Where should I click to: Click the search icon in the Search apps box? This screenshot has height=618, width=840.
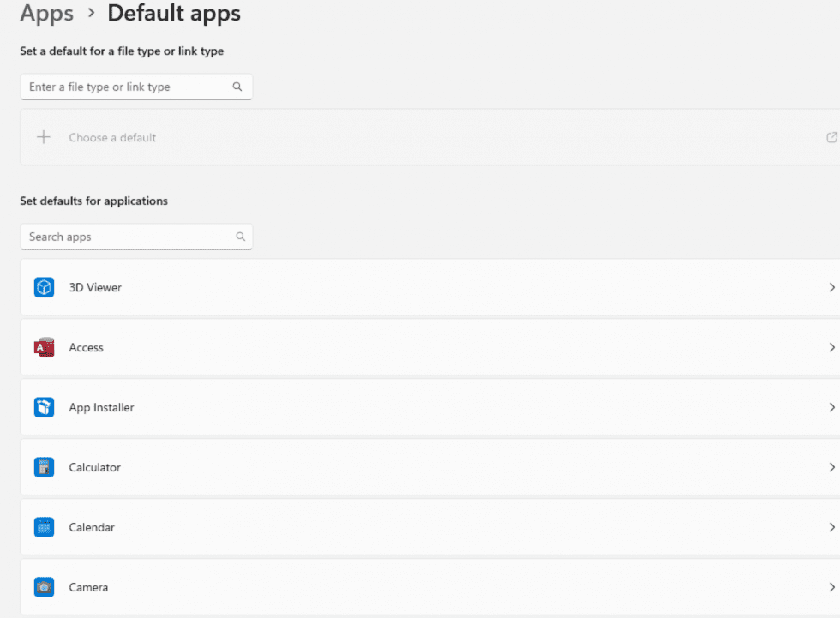[240, 237]
